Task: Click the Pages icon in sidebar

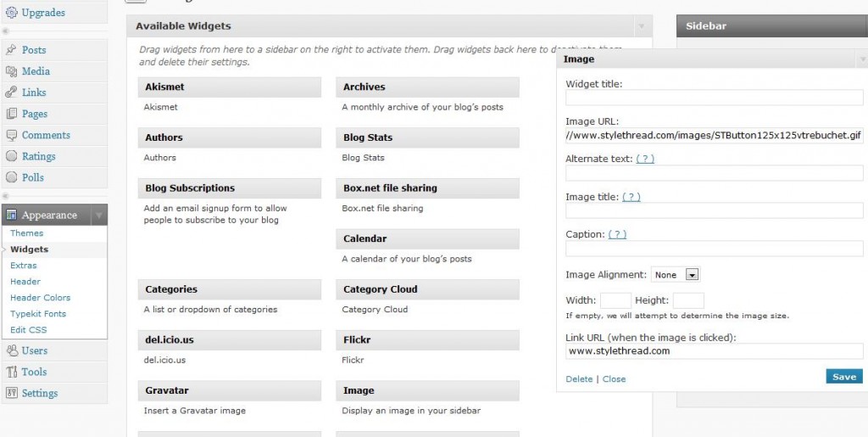Action: (12, 114)
